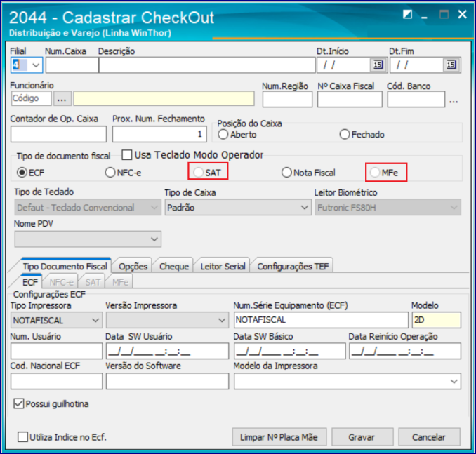Click the Funcionário lookup ellipsis button

pos(62,99)
